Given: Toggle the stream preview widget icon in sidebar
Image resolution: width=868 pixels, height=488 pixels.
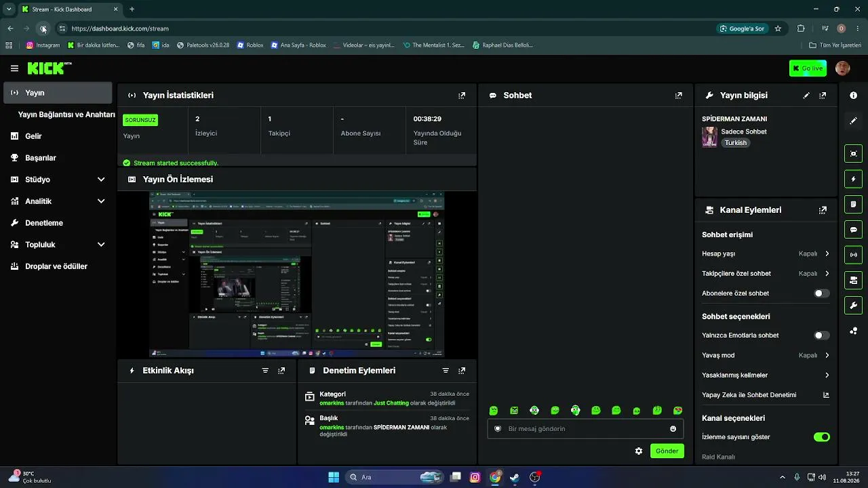Looking at the screenshot, I should [x=853, y=154].
